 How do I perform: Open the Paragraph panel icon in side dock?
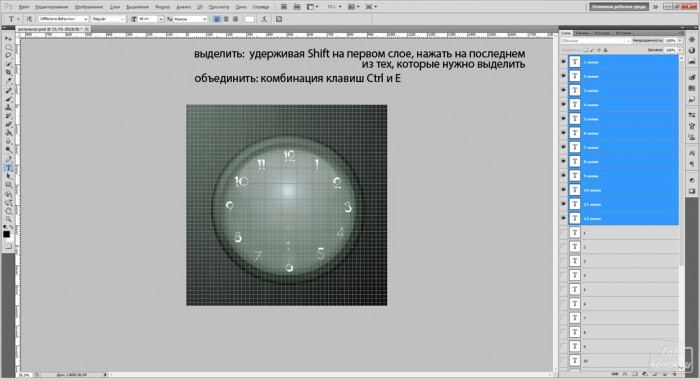[x=692, y=164]
